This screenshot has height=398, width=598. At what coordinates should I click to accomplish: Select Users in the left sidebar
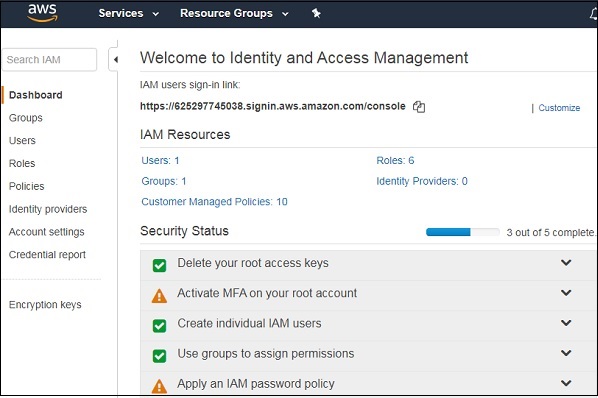tap(22, 141)
